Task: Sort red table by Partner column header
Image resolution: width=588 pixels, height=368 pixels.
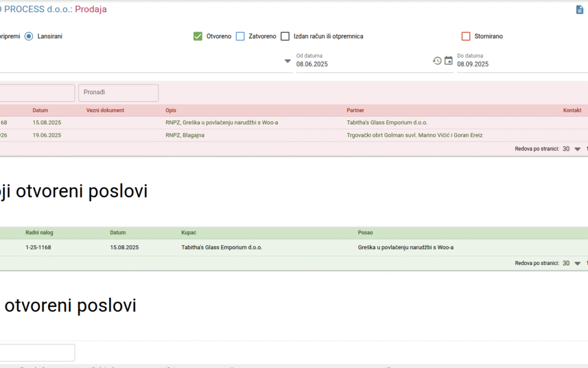Action: coord(355,110)
